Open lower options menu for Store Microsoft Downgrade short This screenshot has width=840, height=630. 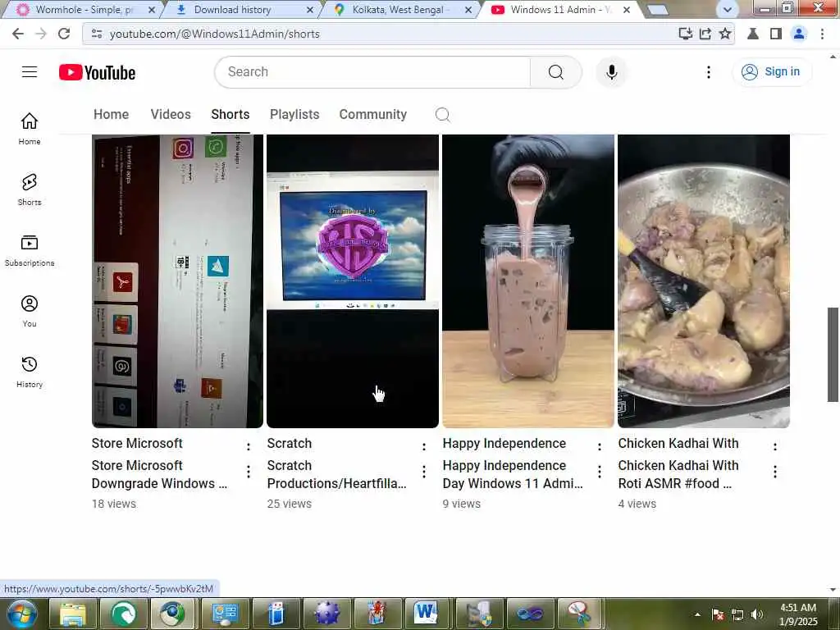tap(248, 472)
